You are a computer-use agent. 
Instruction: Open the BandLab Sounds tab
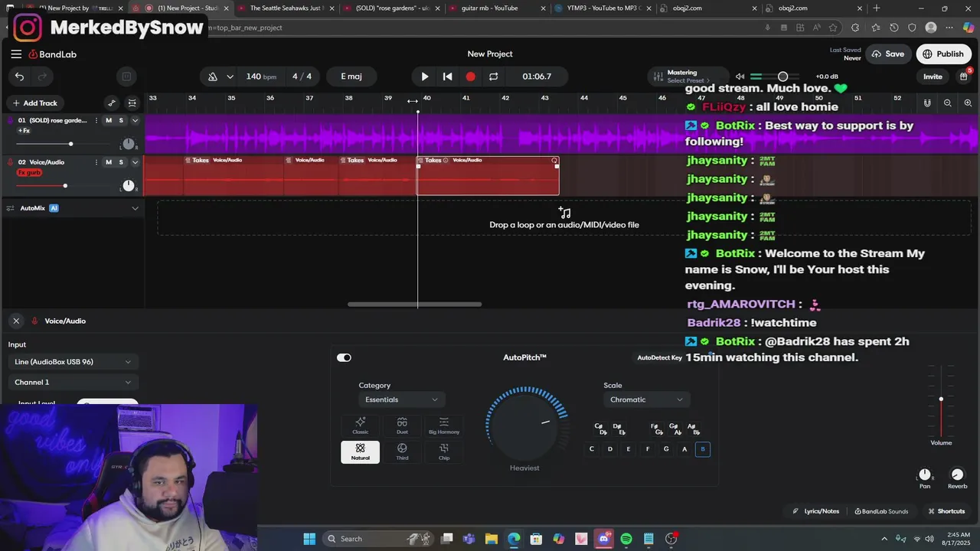[881, 511]
